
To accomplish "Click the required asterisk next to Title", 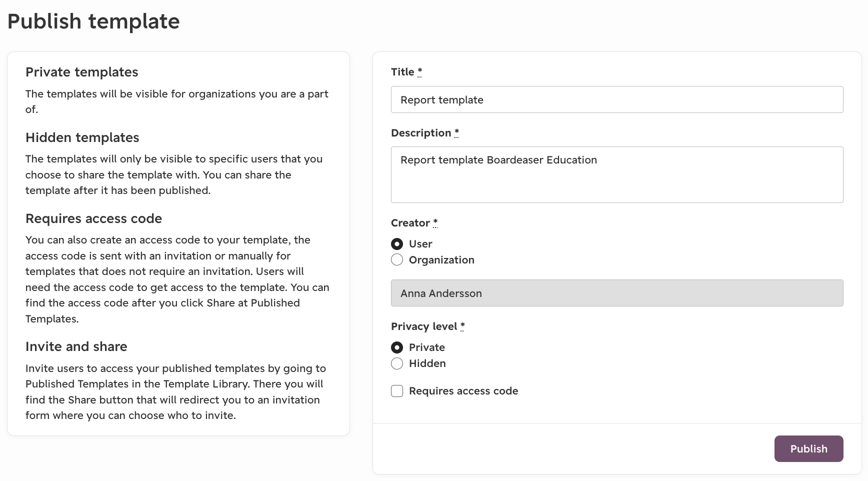I will [x=420, y=71].
